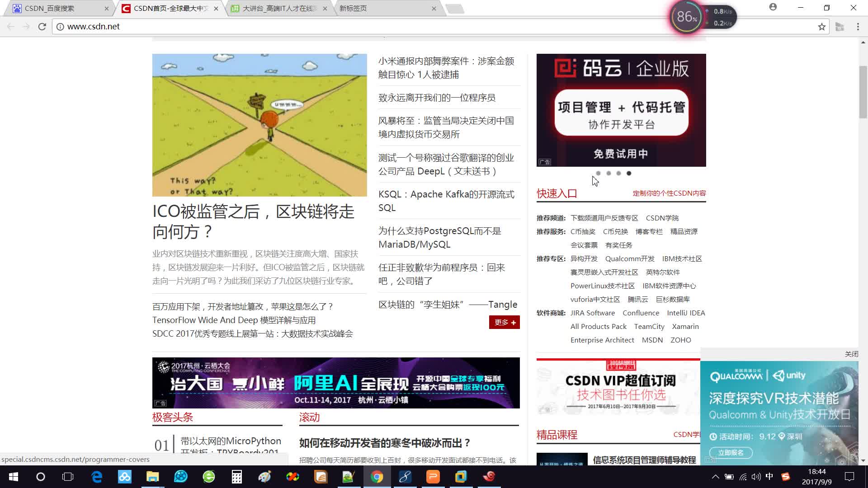Switch to the Chrome taskbar icon

click(377, 477)
